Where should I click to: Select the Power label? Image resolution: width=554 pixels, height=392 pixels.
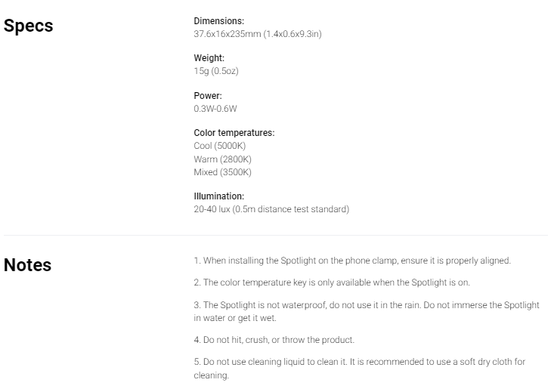(208, 96)
